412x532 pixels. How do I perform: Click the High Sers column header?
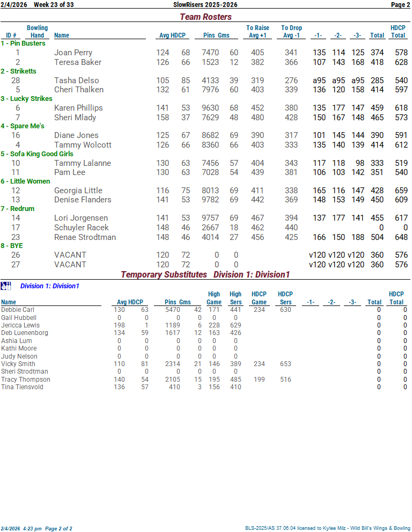236,298
